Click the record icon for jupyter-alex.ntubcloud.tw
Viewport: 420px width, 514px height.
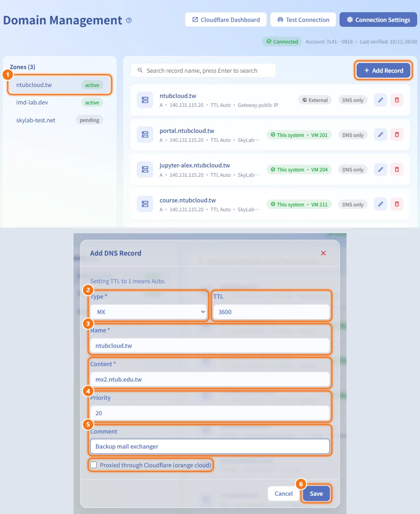[145, 169]
